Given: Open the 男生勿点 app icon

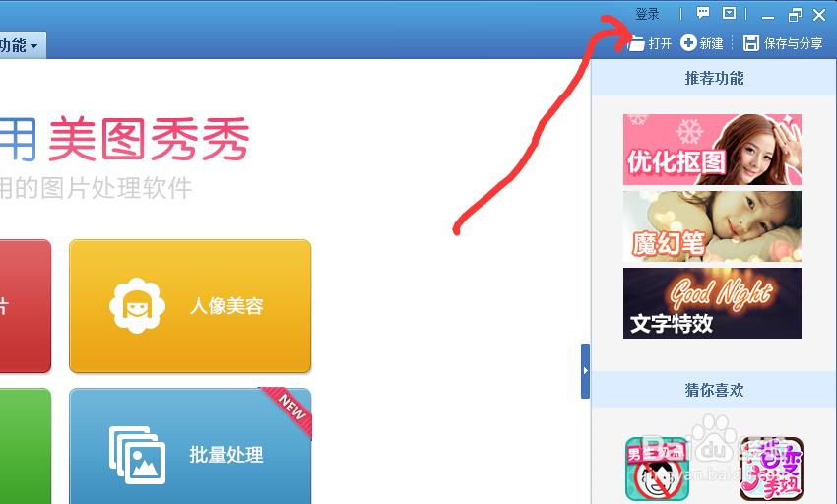Looking at the screenshot, I should [x=657, y=469].
